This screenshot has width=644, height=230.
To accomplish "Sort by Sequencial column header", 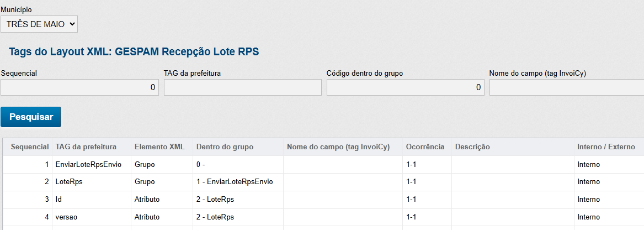I will coord(30,147).
